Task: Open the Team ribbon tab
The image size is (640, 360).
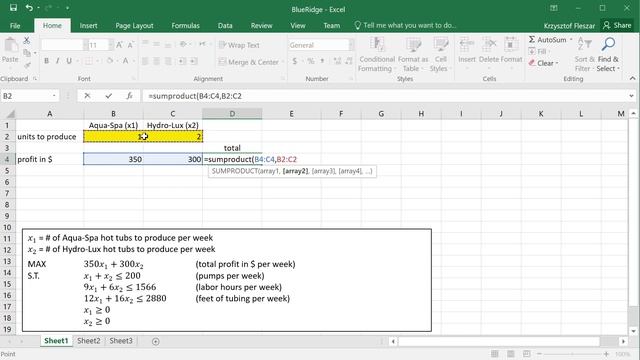Action: tap(331, 25)
